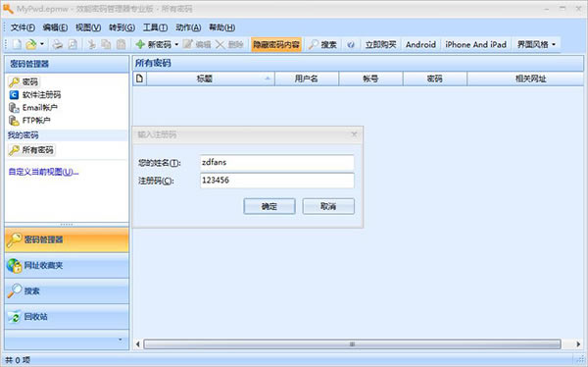The height and width of the screenshot is (367, 588).
Task: Open the 新密码 dropdown arrow
Action: pyautogui.click(x=176, y=45)
